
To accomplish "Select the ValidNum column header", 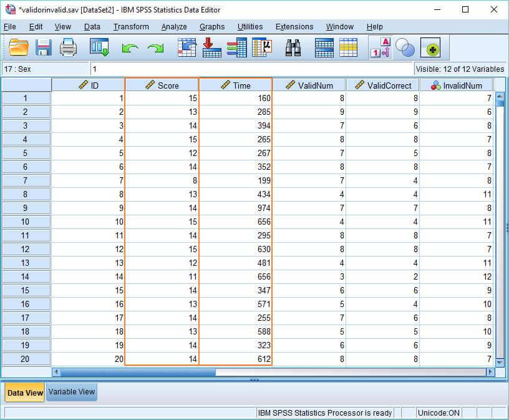I will coord(309,85).
